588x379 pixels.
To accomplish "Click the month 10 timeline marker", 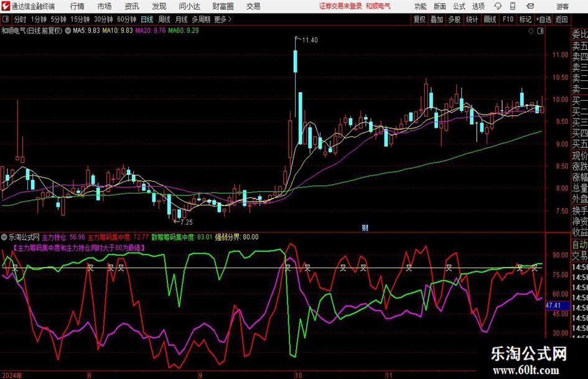I will (299, 375).
